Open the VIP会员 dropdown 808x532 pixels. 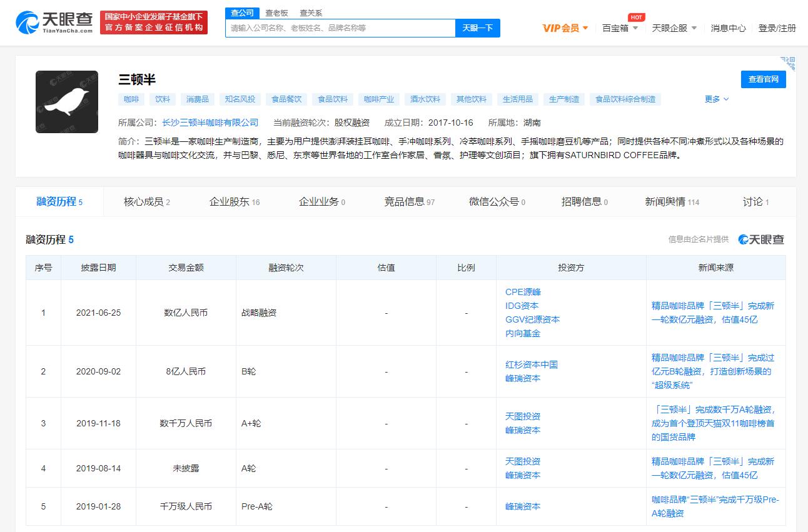pos(565,28)
